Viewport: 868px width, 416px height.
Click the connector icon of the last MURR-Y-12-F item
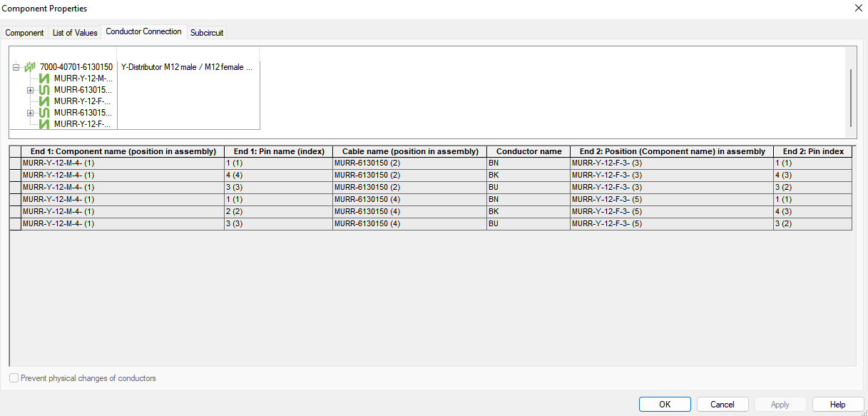tap(45, 124)
